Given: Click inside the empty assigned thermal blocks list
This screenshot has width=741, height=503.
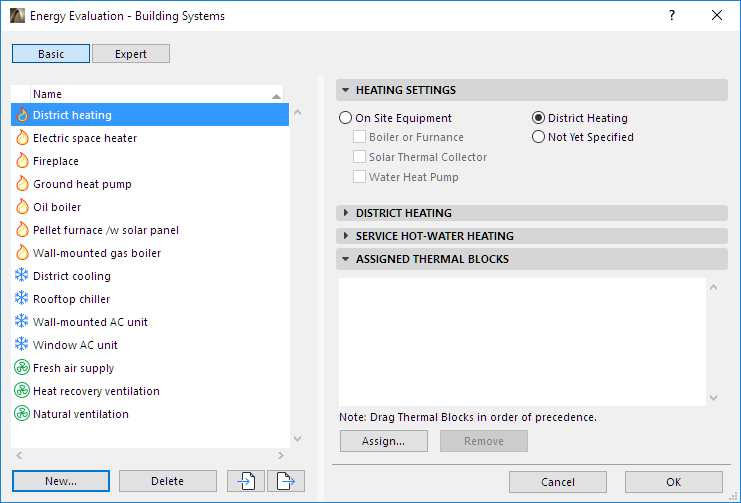Looking at the screenshot, I should click(x=522, y=342).
